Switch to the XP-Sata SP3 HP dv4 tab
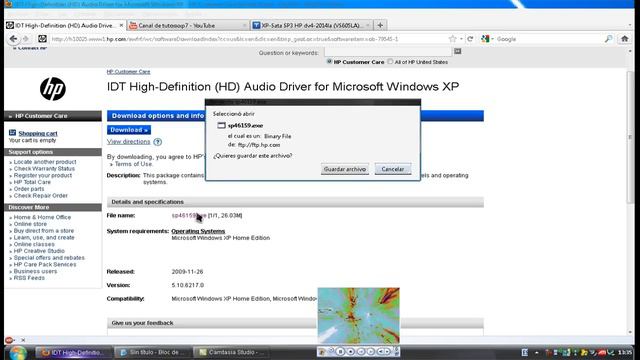Viewport: 640px width, 360px height. point(311,25)
